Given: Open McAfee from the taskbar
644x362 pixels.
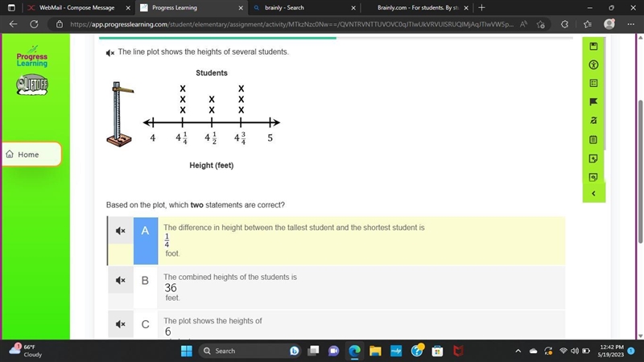Looking at the screenshot, I should coord(458,351).
